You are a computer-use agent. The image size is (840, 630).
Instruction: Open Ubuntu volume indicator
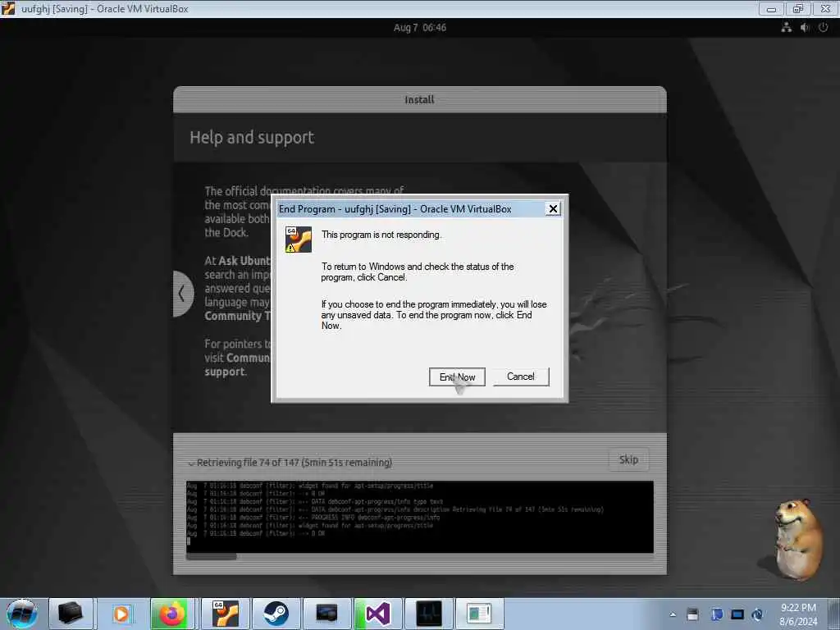coord(805,27)
